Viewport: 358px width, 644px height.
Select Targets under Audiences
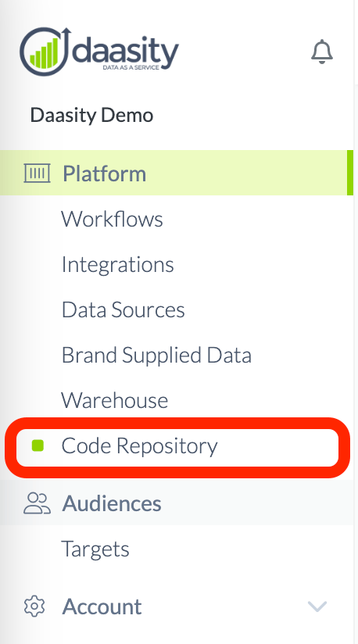click(95, 549)
